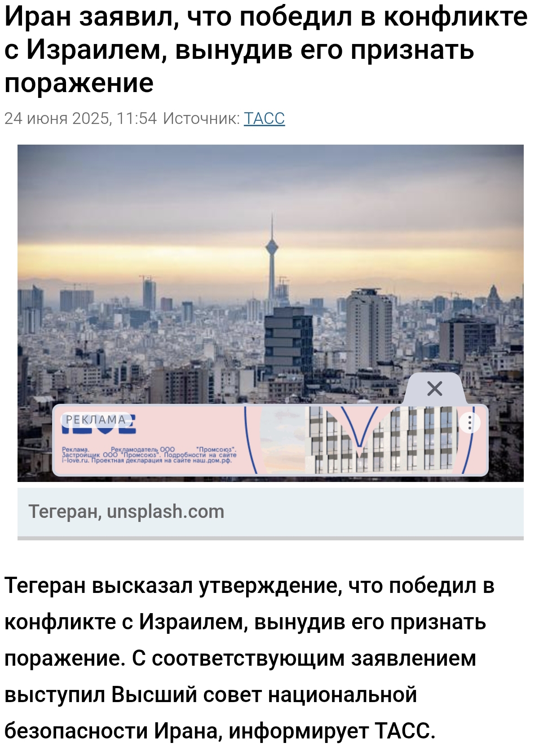Click the blue I LOVE ad logo

[99, 425]
